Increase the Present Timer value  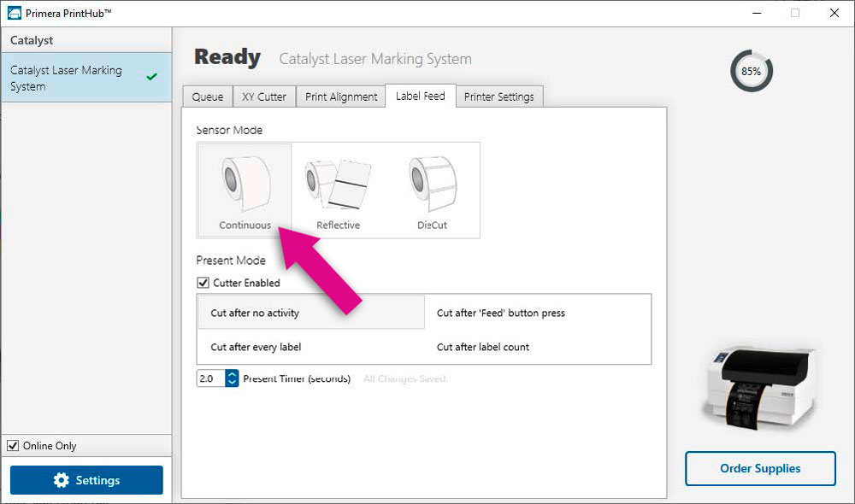click(x=232, y=374)
